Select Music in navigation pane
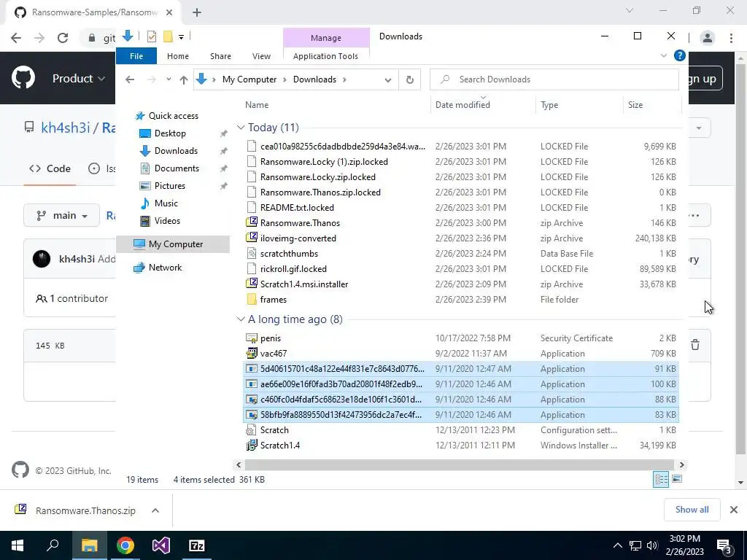This screenshot has height=560, width=747. (x=166, y=203)
